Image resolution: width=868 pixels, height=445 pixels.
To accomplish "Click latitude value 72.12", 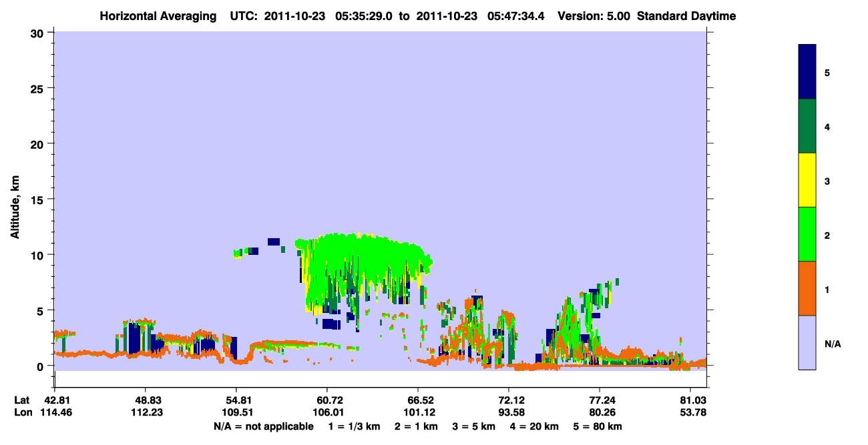I will (x=509, y=400).
